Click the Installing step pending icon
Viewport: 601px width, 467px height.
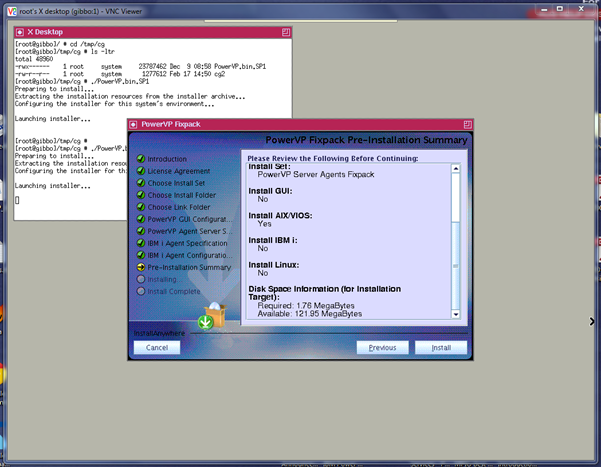141,279
